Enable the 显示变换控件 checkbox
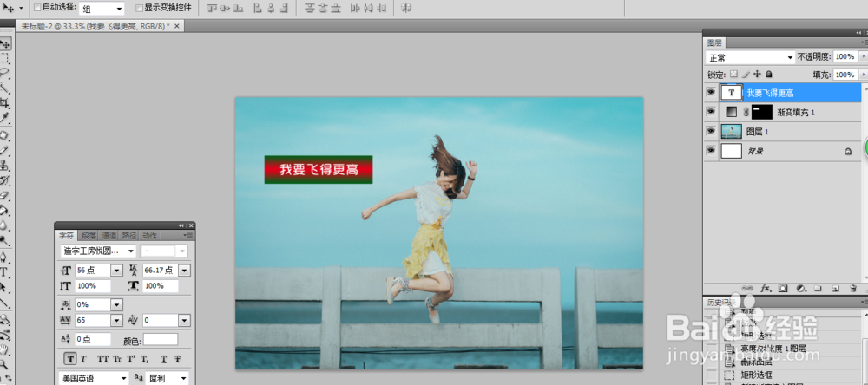Image resolution: width=868 pixels, height=385 pixels. pyautogui.click(x=139, y=8)
